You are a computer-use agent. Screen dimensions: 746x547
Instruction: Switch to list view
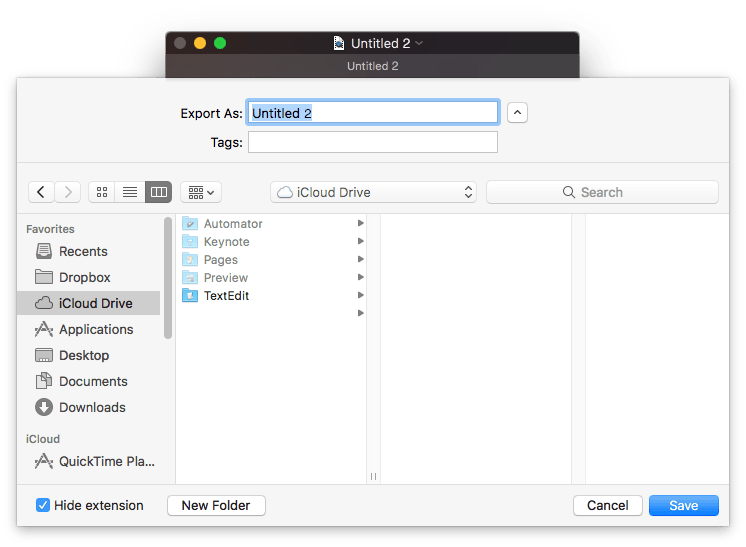[130, 192]
